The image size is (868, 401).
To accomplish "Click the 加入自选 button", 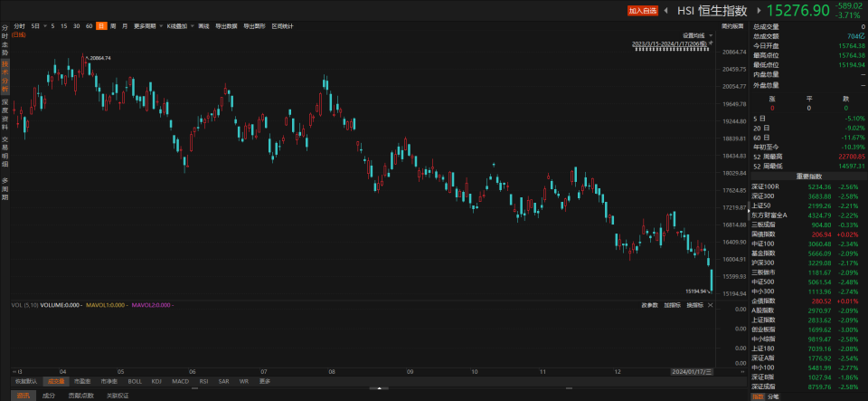I will click(x=642, y=11).
